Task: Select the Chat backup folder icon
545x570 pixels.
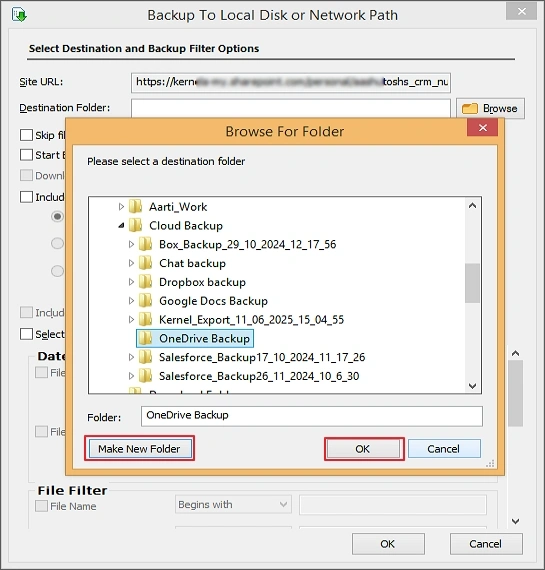Action: coord(146,263)
